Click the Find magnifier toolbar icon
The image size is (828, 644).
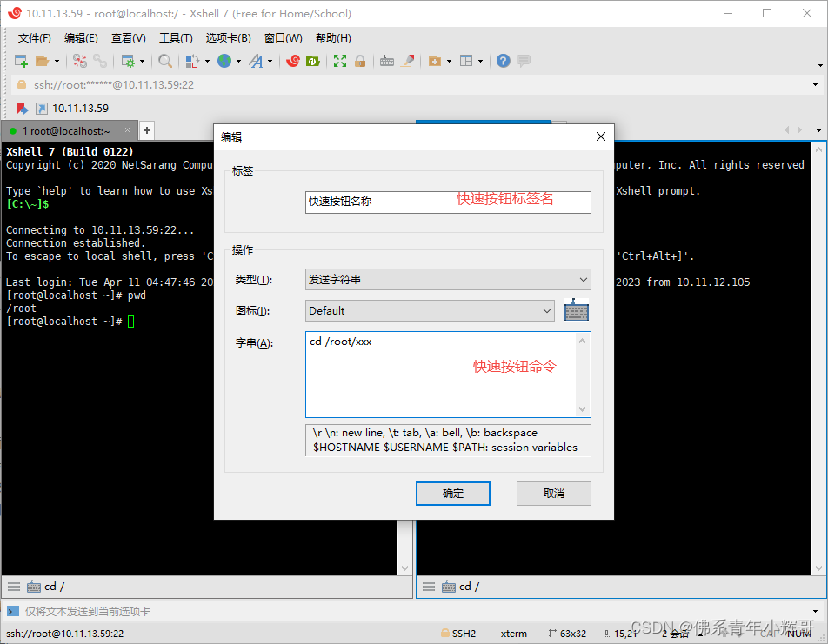click(165, 61)
